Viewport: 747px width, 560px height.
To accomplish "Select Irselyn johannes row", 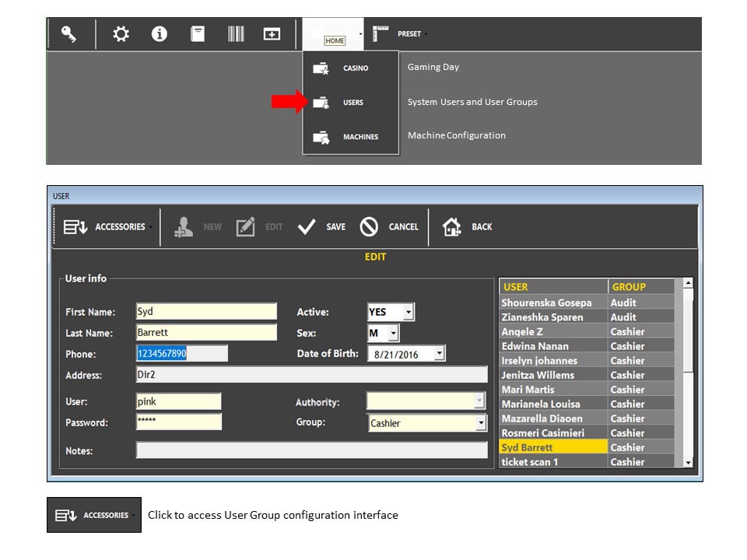I will click(587, 360).
